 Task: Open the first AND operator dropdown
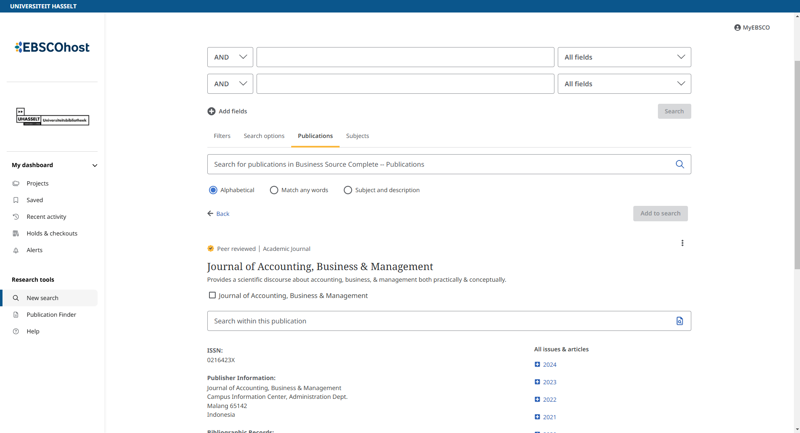pos(230,57)
